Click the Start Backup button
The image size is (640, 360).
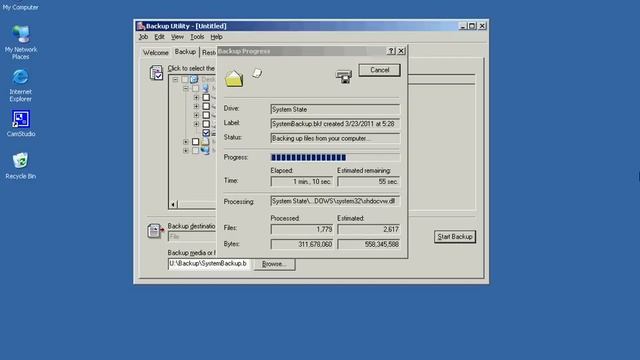point(455,237)
